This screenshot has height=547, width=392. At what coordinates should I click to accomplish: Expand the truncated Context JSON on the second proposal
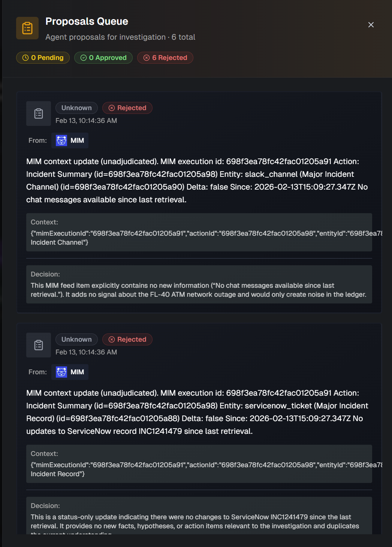(199, 464)
